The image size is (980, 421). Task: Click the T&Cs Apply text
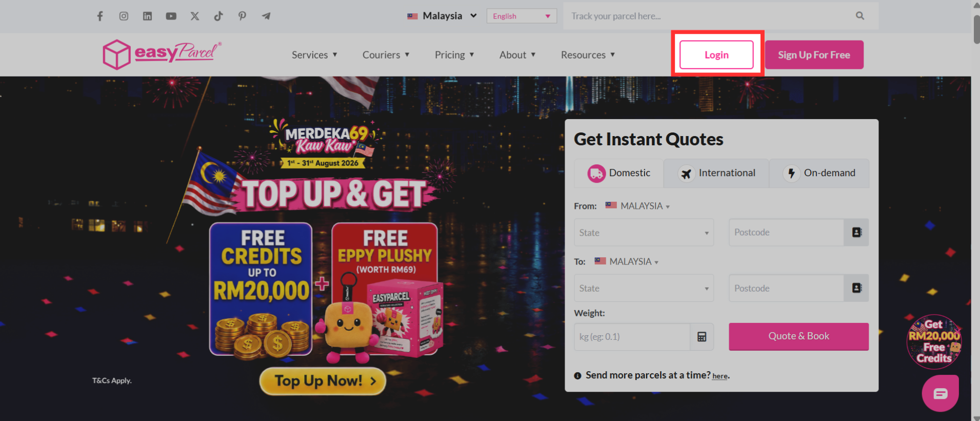coord(112,380)
